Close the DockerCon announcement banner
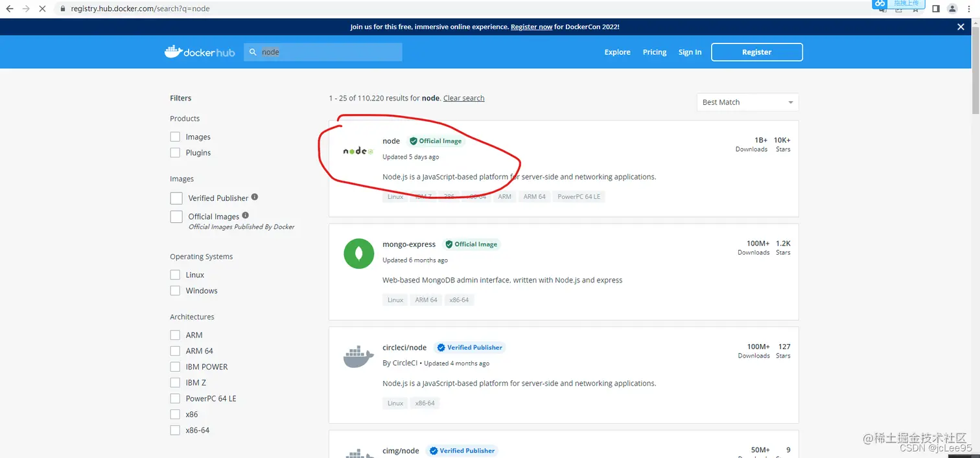The height and width of the screenshot is (458, 980). click(961, 27)
